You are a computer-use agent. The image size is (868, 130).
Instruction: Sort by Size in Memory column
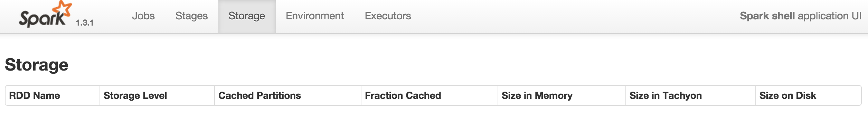pyautogui.click(x=537, y=95)
